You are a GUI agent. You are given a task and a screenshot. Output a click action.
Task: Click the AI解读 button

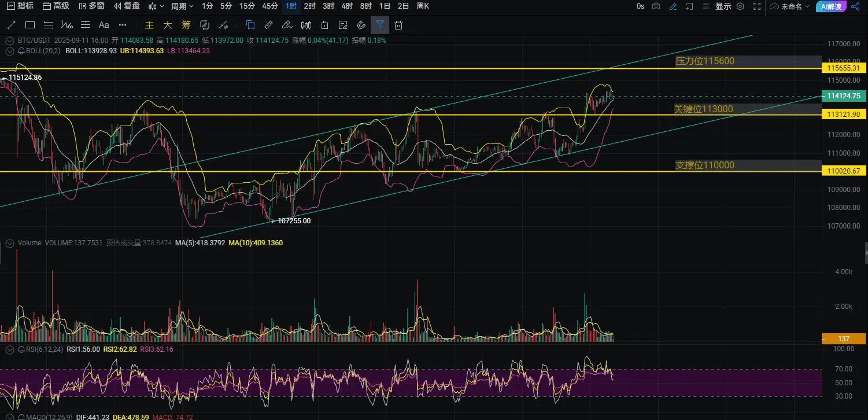tap(832, 6)
